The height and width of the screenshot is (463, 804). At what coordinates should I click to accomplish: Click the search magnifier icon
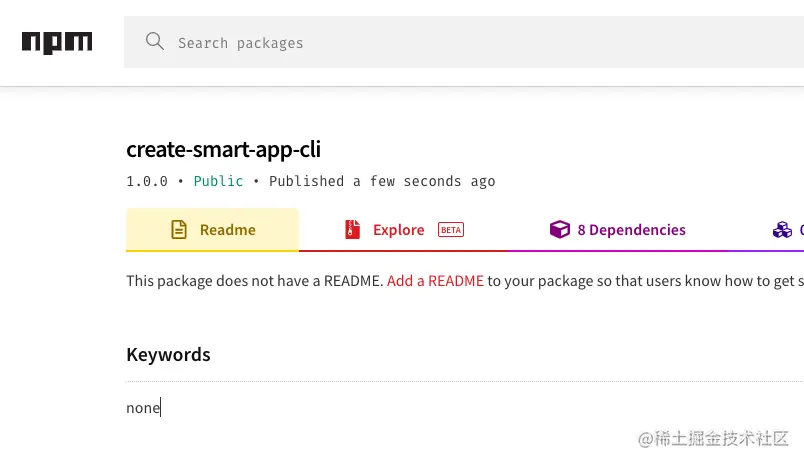(x=155, y=42)
